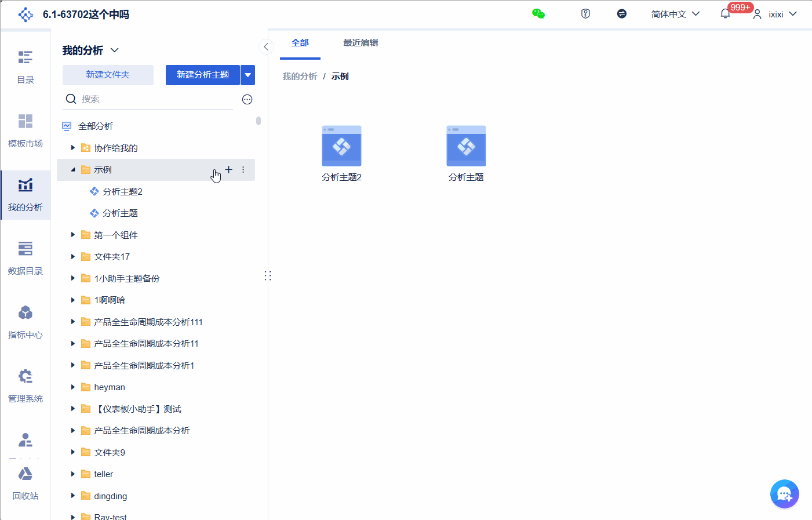Switch to the 全部 tab
The height and width of the screenshot is (520, 812).
(300, 43)
